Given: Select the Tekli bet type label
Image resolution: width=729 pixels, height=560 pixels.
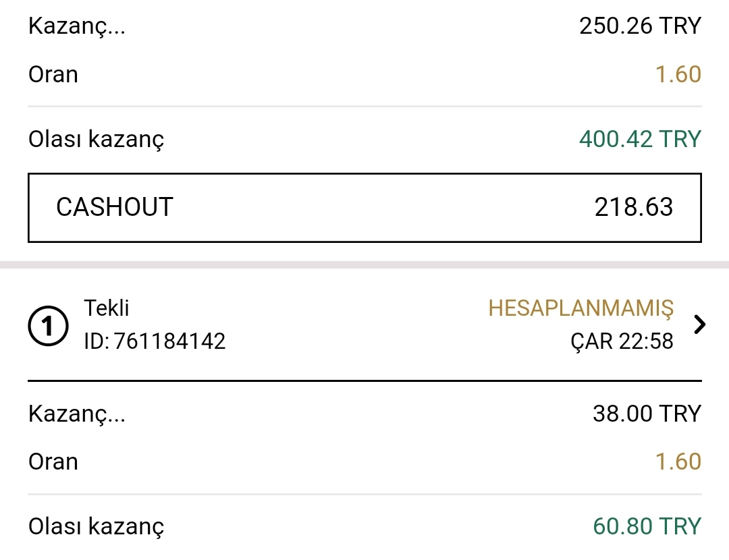Looking at the screenshot, I should coord(107,308).
